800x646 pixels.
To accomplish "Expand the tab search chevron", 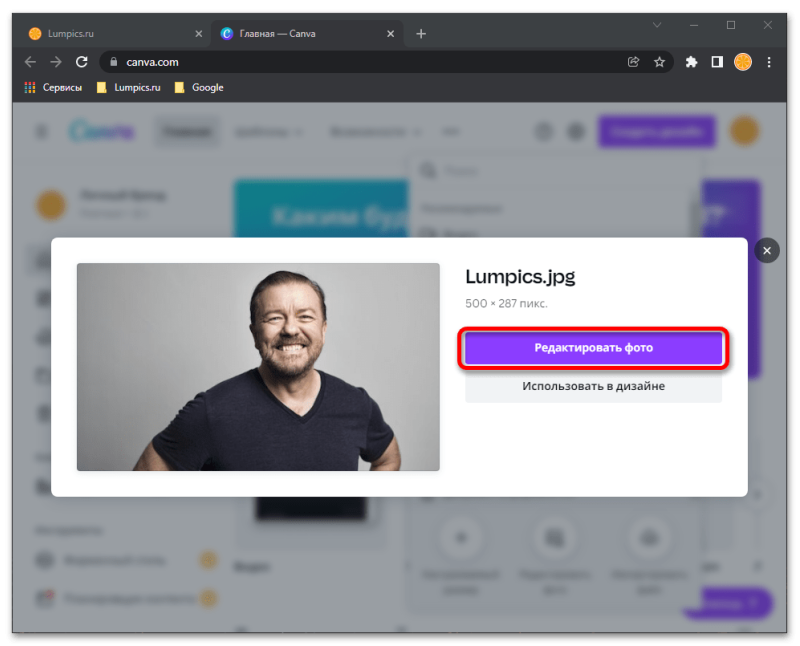I will point(657,25).
